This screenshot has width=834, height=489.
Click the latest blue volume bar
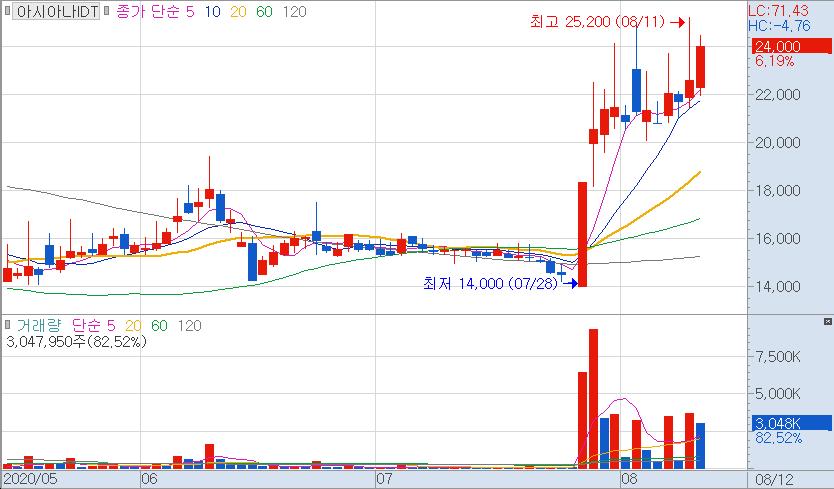coord(700,446)
